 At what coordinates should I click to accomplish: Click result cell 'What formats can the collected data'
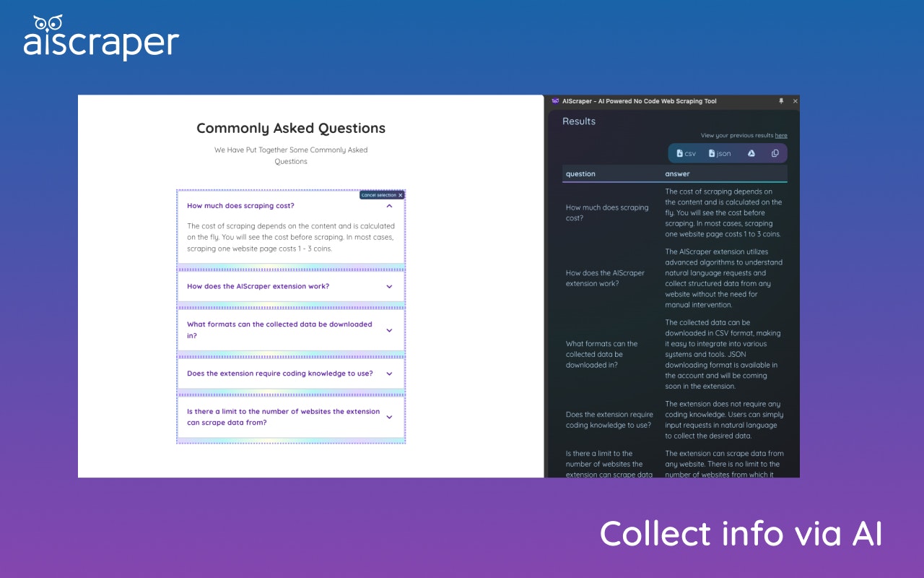point(602,354)
